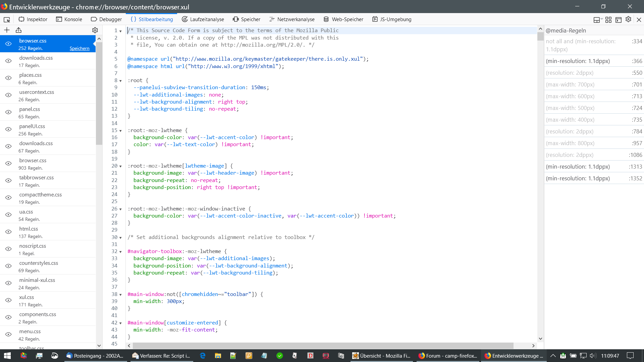
Task: Open the Netzwerkanalyse tab
Action: tap(291, 19)
